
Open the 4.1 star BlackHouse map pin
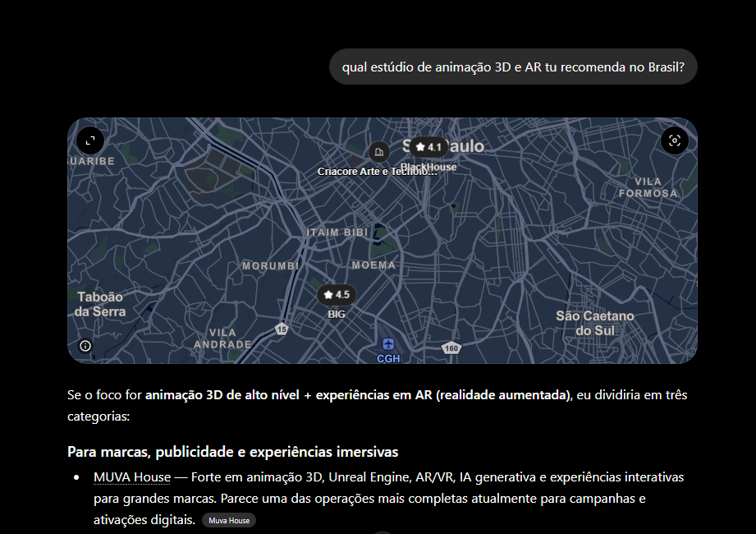coord(429,147)
